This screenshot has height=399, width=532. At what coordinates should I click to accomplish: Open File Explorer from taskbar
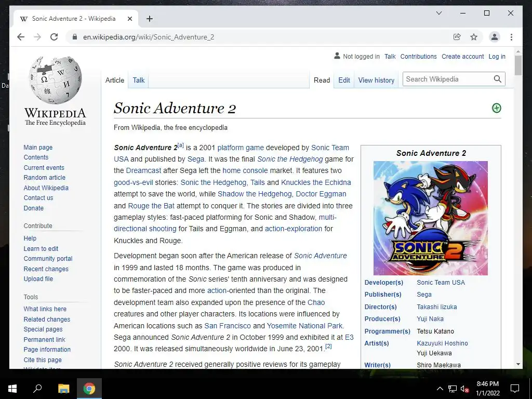(63, 389)
